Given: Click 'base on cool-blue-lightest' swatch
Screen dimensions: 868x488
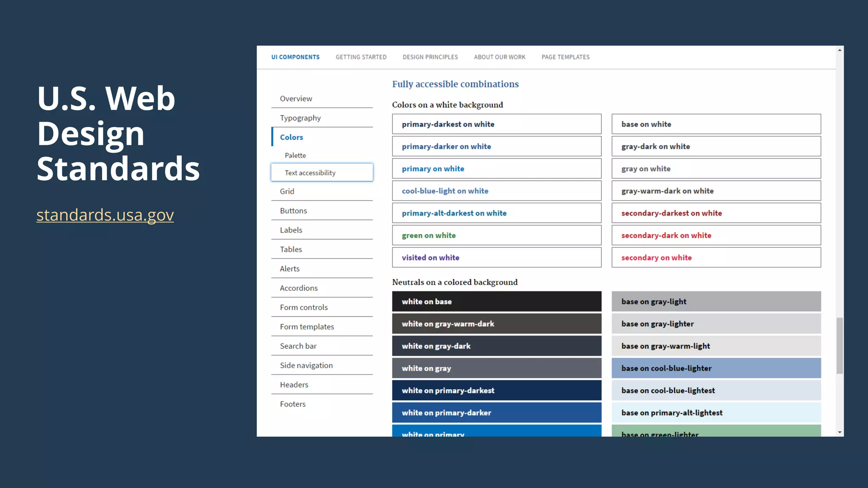Looking at the screenshot, I should (x=716, y=391).
